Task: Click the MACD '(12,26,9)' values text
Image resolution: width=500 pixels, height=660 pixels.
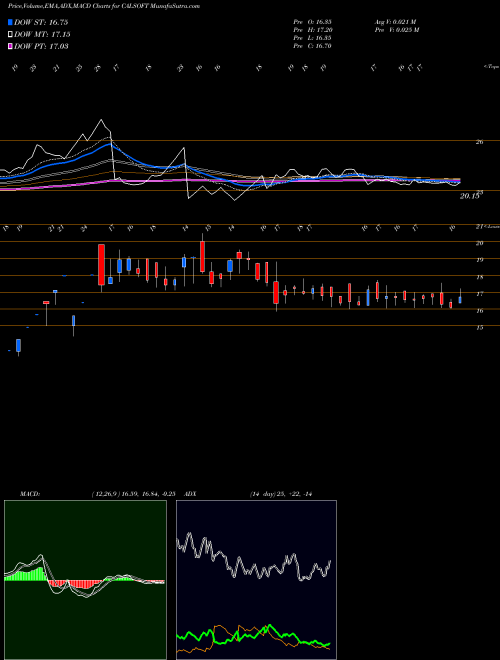Action: 133,494
